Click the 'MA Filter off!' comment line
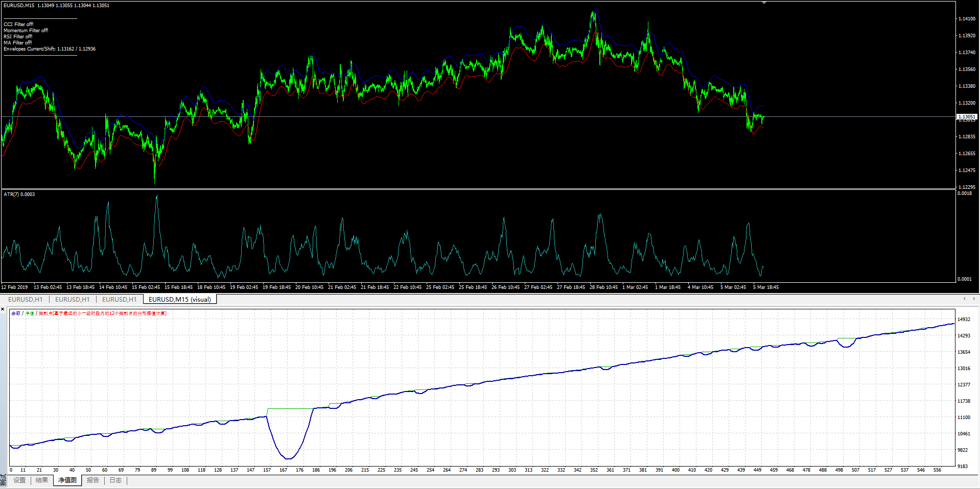 click(17, 43)
